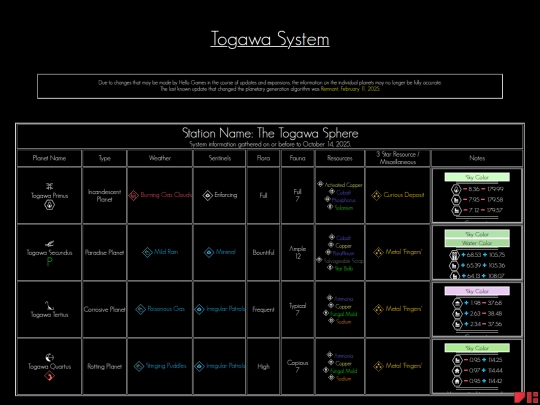Click the Minimal sentinel icon
The height and width of the screenshot is (405, 540).
(209, 252)
